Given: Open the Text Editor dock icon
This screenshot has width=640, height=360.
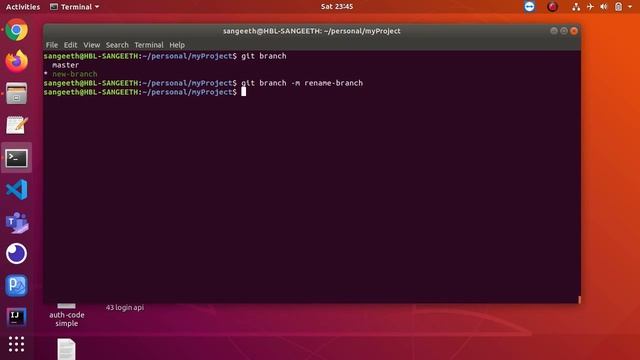Looking at the screenshot, I should [x=16, y=125].
